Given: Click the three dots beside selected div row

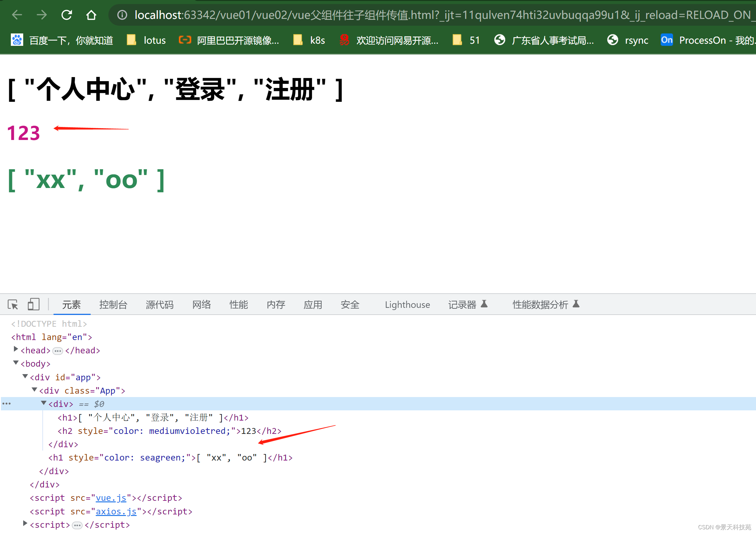Looking at the screenshot, I should pyautogui.click(x=6, y=404).
